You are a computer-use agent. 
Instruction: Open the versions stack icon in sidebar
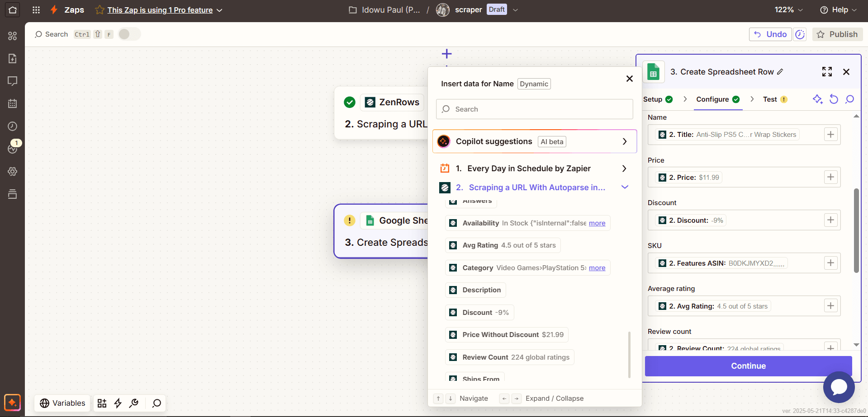point(13,194)
